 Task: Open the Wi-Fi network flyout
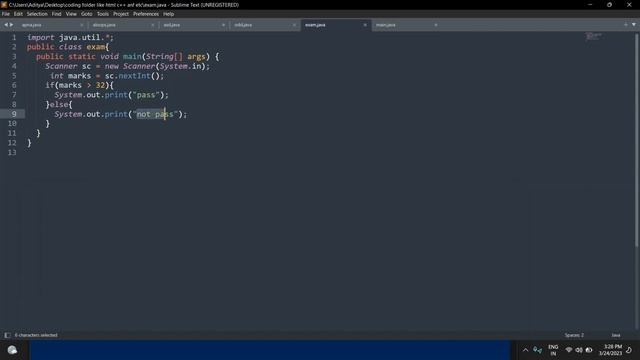click(x=569, y=350)
